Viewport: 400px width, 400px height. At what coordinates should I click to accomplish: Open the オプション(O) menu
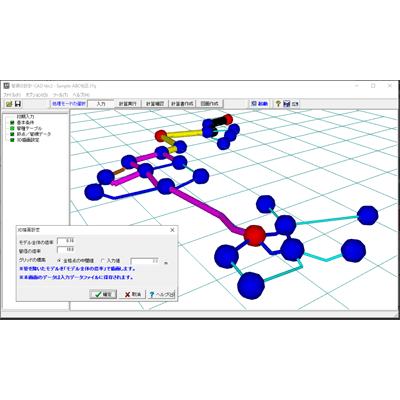pos(37,95)
